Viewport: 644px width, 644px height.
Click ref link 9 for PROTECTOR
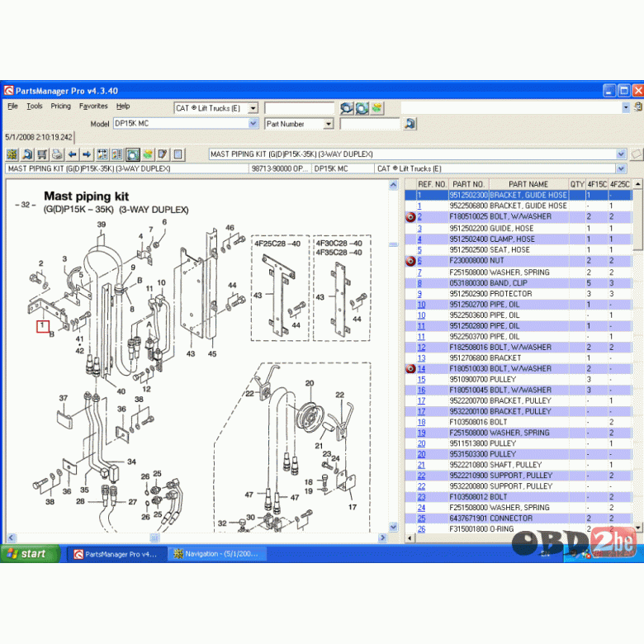pyautogui.click(x=419, y=294)
